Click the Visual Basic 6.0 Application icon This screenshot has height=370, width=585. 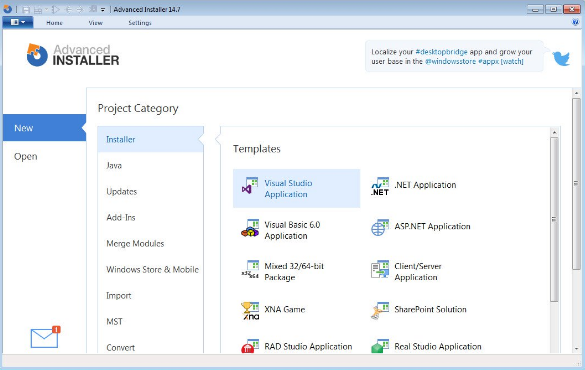250,228
